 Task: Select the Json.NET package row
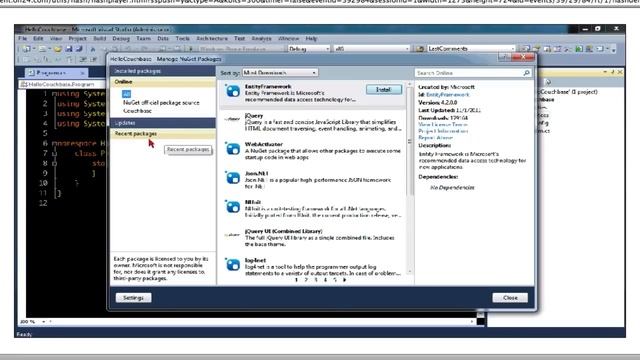(x=312, y=180)
